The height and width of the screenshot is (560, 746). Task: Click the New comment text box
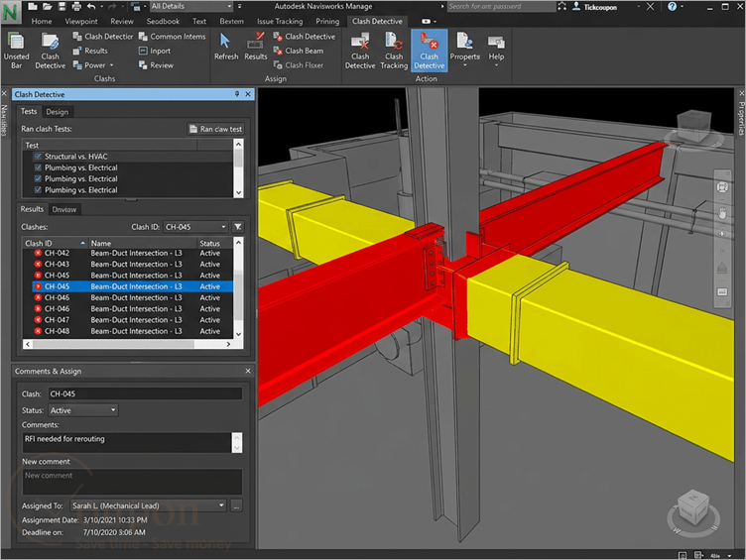pos(132,481)
